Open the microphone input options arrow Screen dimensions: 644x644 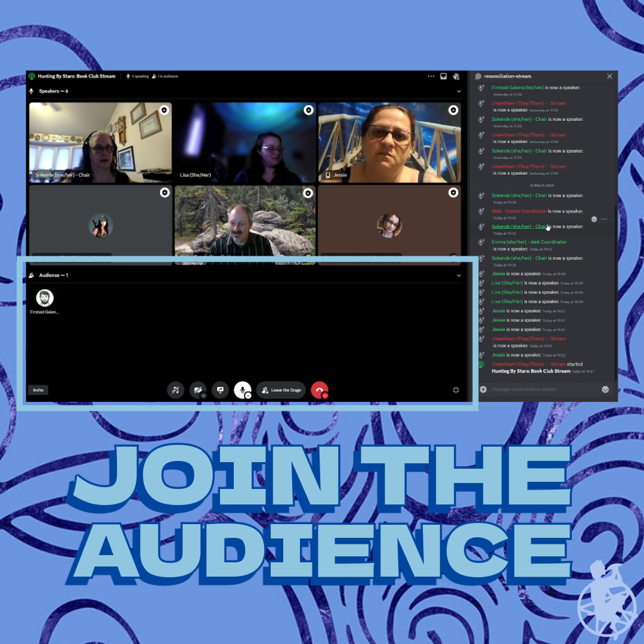point(249,395)
